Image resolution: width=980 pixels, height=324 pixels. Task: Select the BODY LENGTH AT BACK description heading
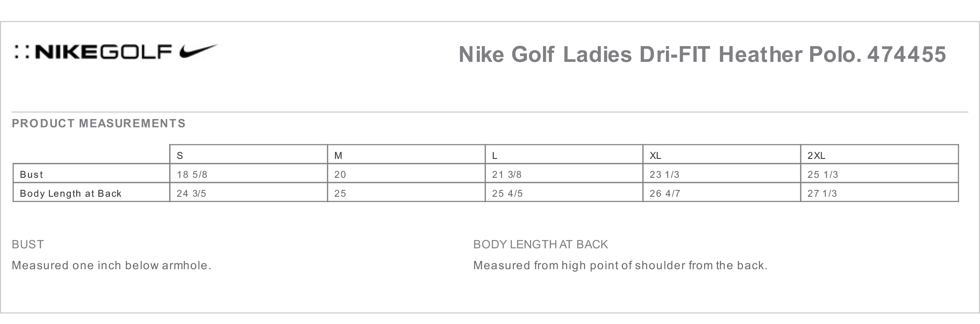(540, 245)
